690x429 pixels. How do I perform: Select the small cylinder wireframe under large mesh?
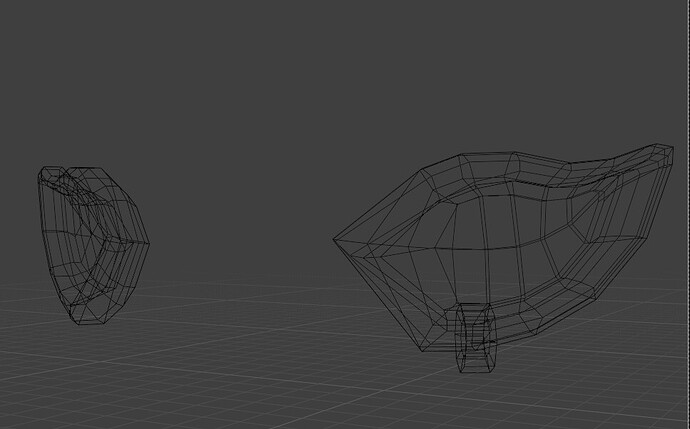coord(476,338)
